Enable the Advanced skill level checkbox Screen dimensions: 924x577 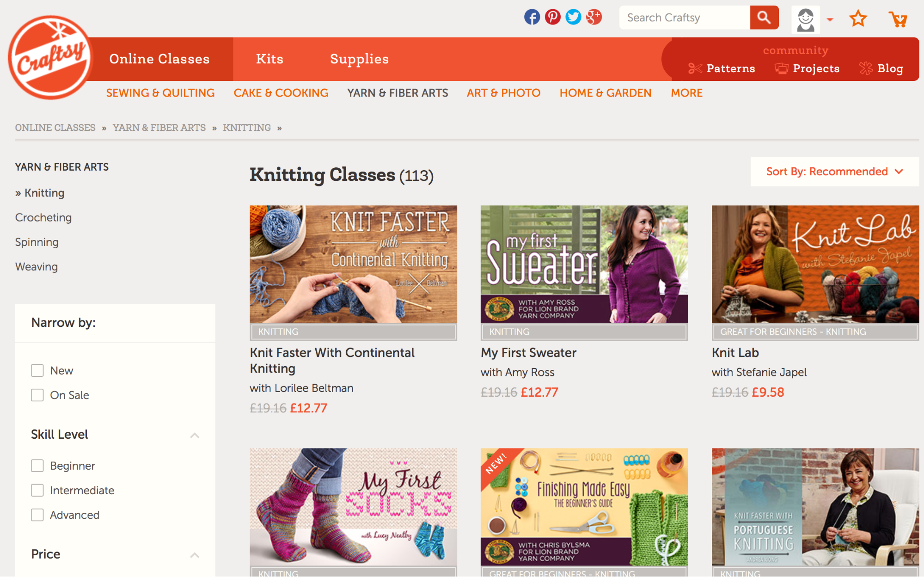coord(37,515)
